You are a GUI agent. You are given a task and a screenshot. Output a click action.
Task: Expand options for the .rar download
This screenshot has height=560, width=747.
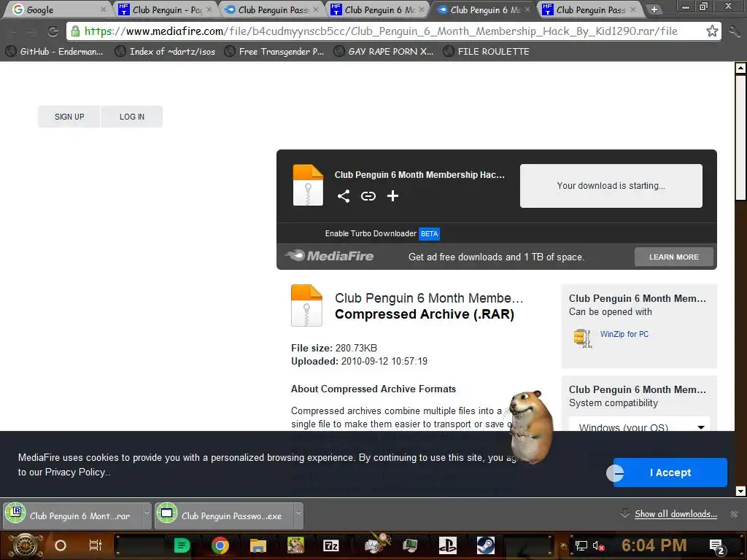(x=147, y=516)
